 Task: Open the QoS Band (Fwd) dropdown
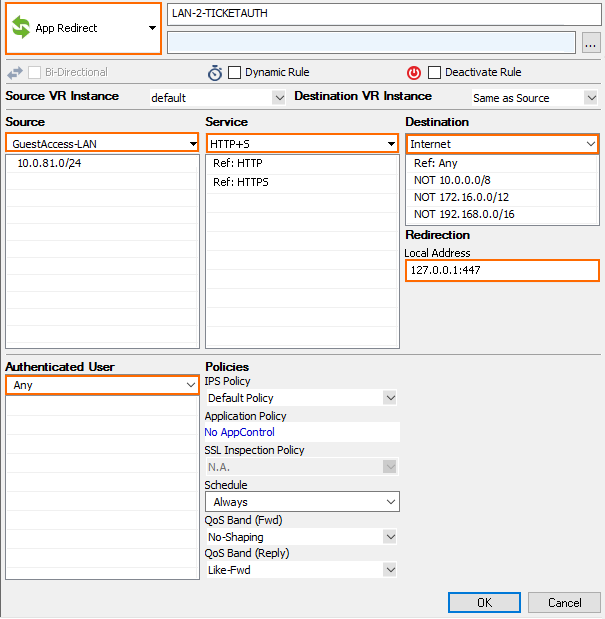coord(302,536)
